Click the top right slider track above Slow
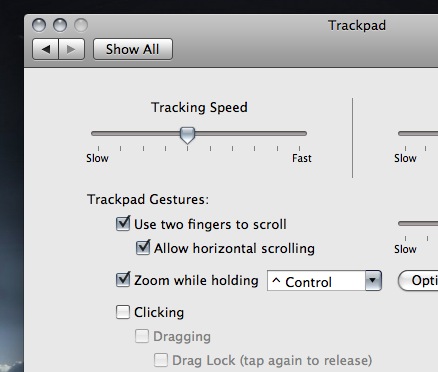The image size is (438, 372). pos(418,134)
